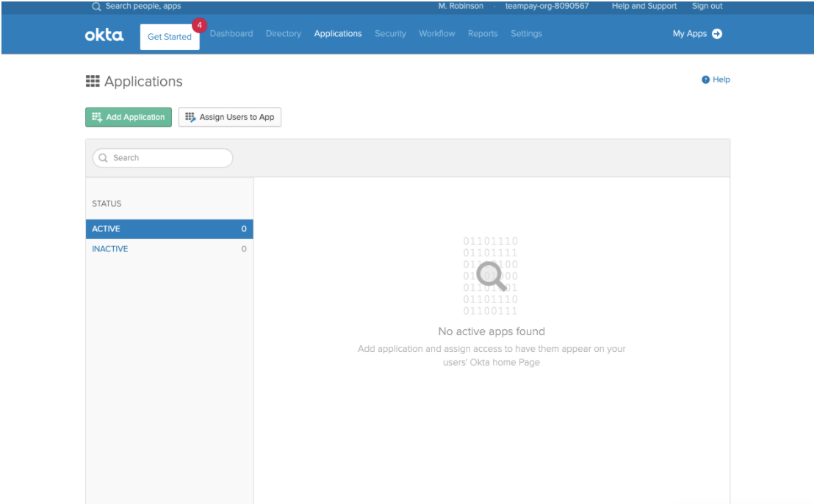The image size is (817, 504).
Task: Click the Okta logo
Action: coord(104,35)
